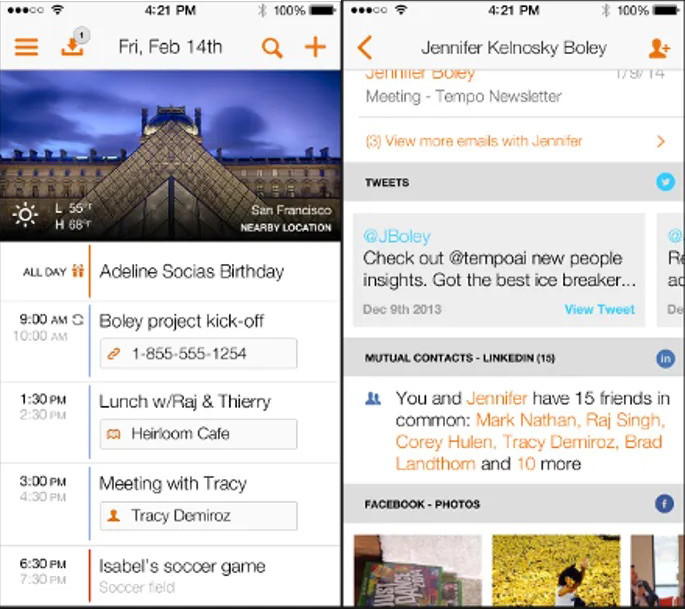The width and height of the screenshot is (685, 609).
Task: Select the Adeline Socias Birthday event
Action: (191, 271)
